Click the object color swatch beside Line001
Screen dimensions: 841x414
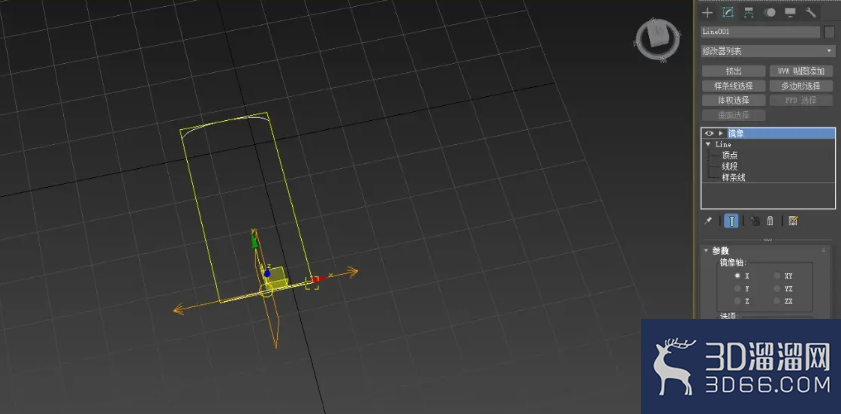829,32
